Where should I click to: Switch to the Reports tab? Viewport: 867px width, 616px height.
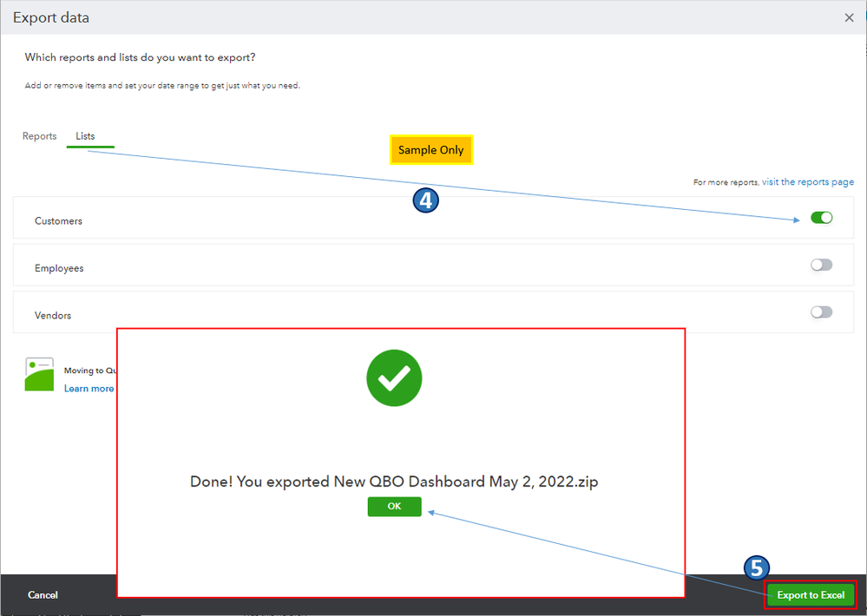39,136
